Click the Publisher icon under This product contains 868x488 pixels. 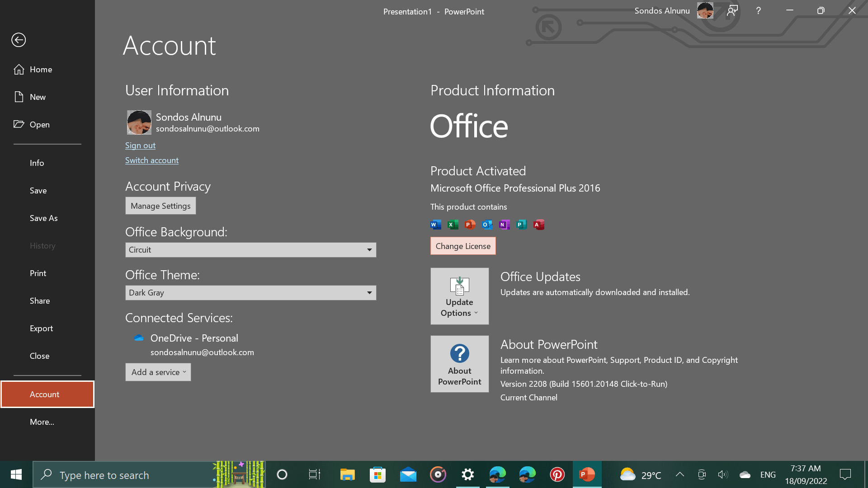[x=522, y=225]
